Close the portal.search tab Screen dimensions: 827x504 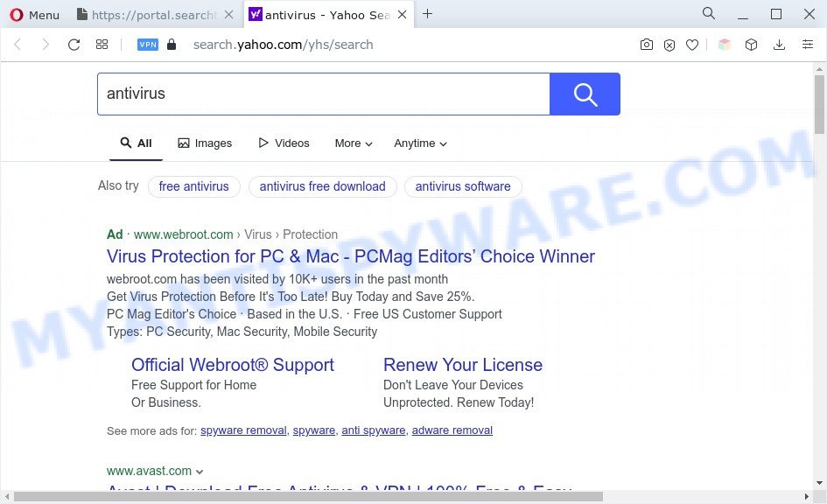click(x=229, y=15)
